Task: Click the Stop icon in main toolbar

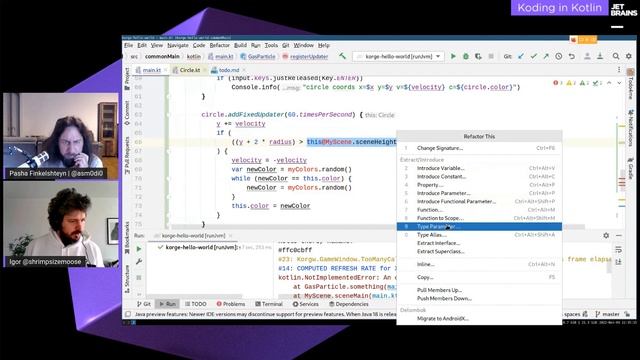Action: [491, 56]
